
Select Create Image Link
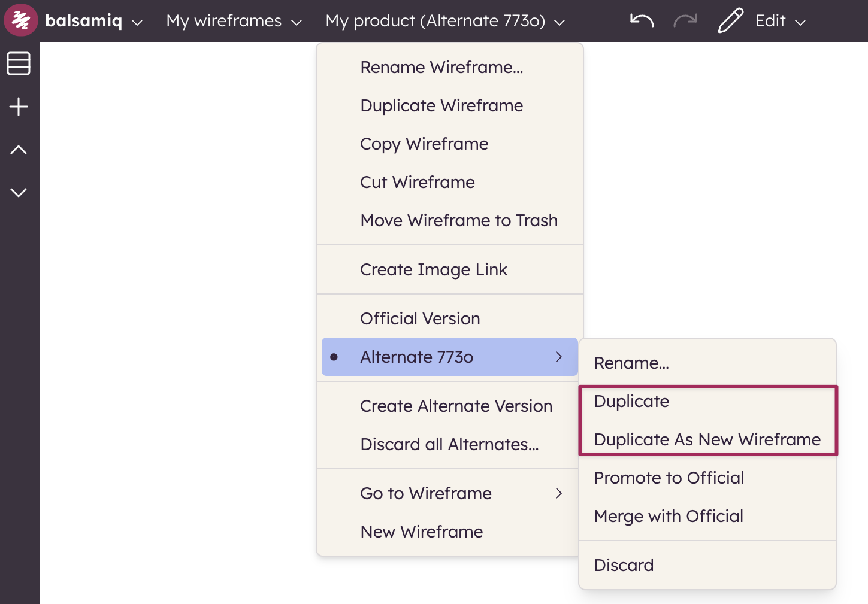[x=450, y=269]
